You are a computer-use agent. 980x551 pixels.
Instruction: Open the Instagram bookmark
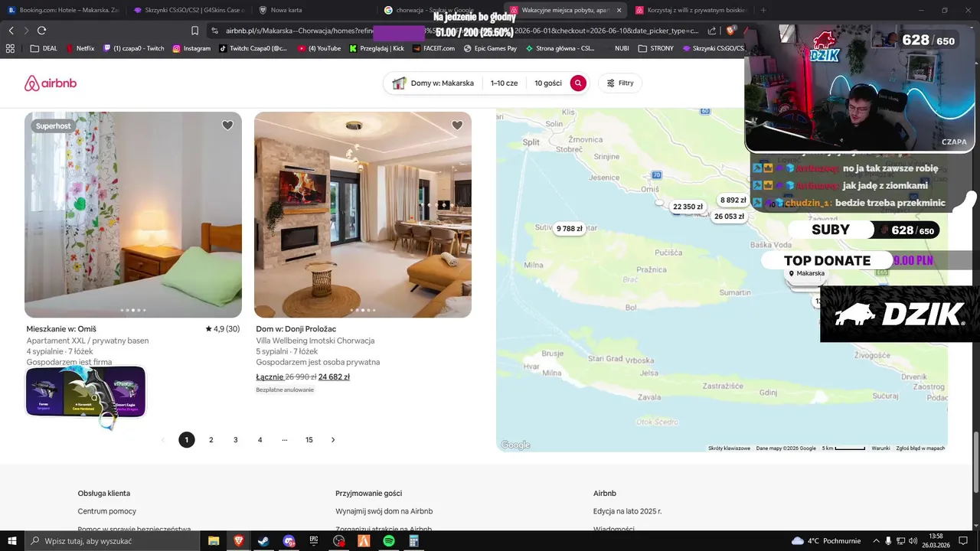click(x=191, y=48)
